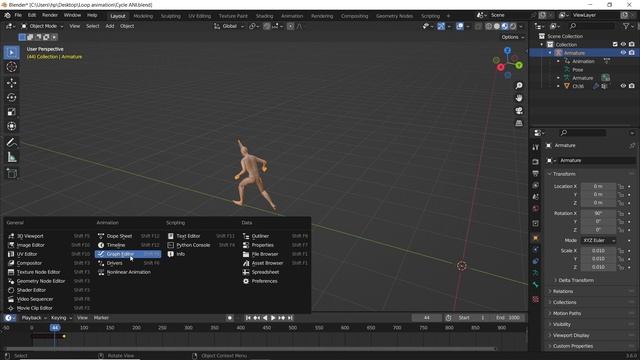Switch perspective/orthographic grid icon

pyautogui.click(x=519, y=123)
